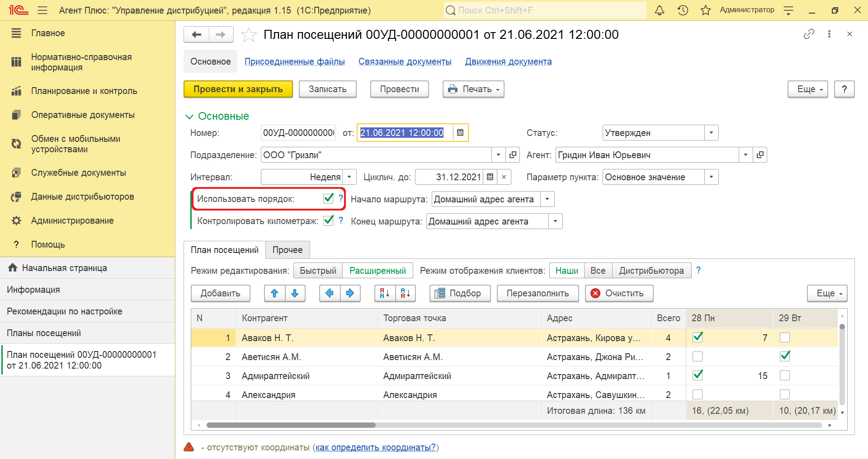Shift plan right with blue arrow
This screenshot has height=459, width=868.
pyautogui.click(x=350, y=293)
